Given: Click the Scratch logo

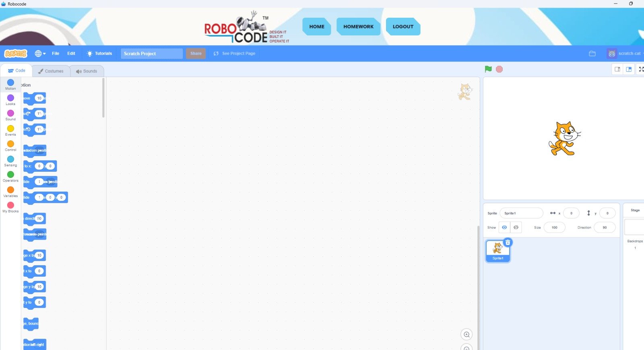Looking at the screenshot, I should pos(16,54).
